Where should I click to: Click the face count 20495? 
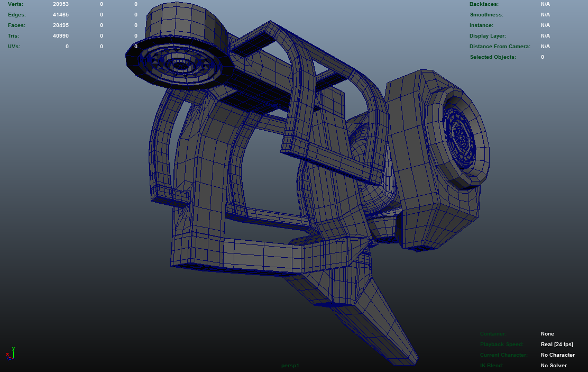pos(61,25)
